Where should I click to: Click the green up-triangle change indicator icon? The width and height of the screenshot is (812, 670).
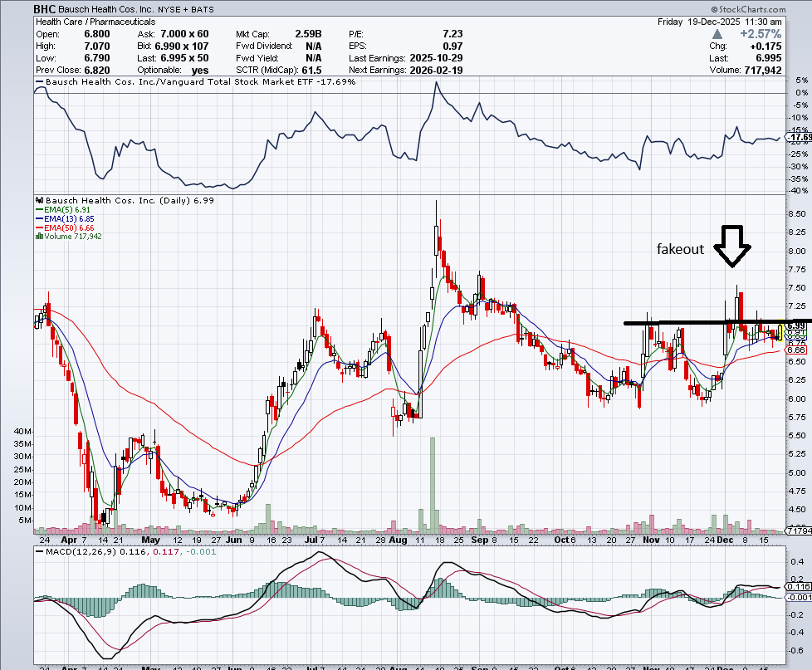click(x=717, y=34)
